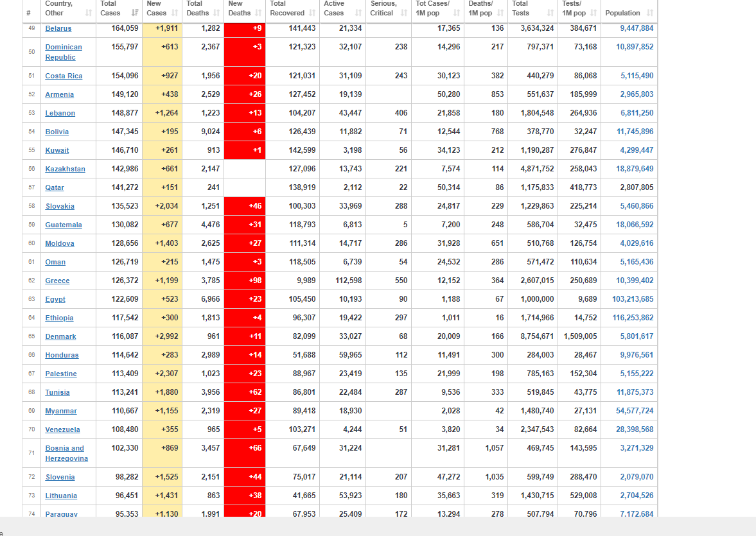Open the Armenia country link
The height and width of the screenshot is (536, 756).
(x=59, y=94)
